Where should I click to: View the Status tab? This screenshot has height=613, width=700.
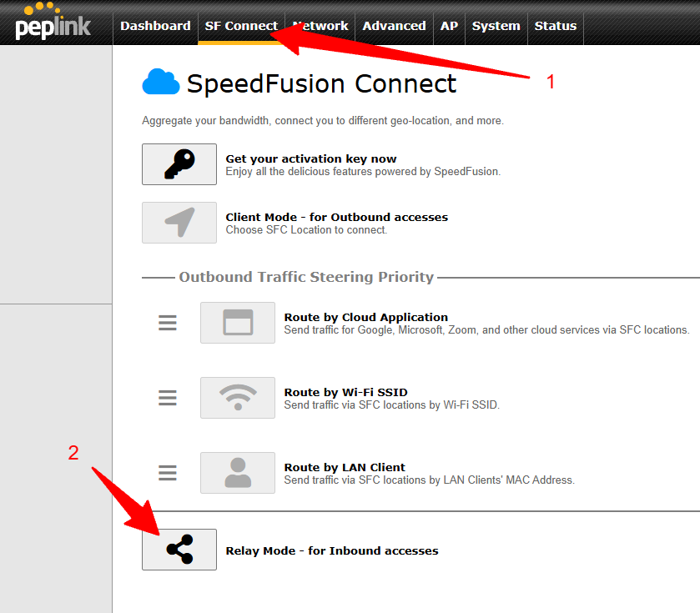[556, 26]
